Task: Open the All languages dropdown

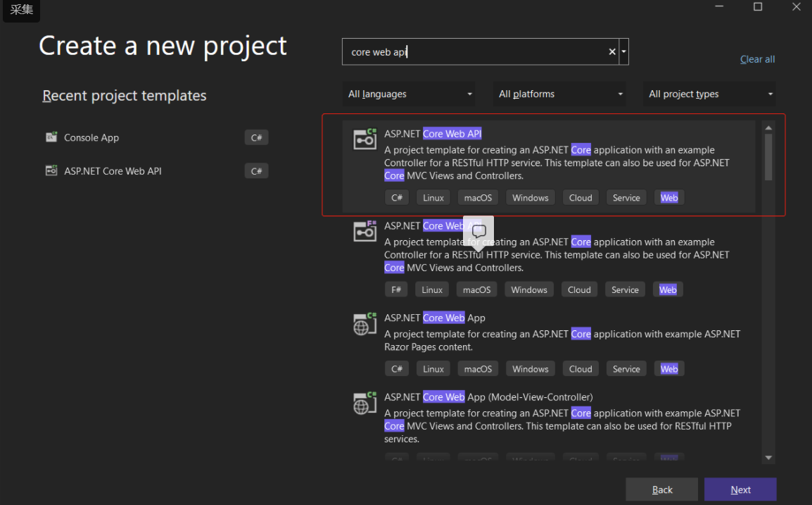Action: point(409,94)
